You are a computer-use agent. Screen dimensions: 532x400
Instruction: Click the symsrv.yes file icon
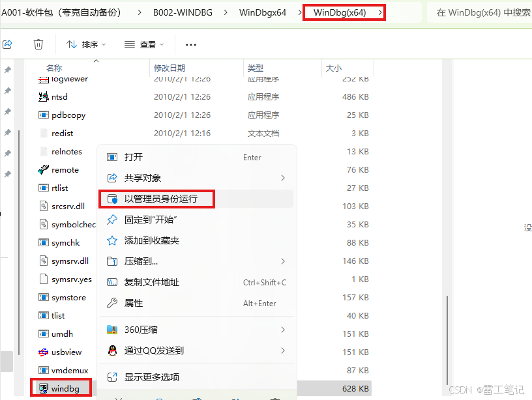[x=44, y=279]
